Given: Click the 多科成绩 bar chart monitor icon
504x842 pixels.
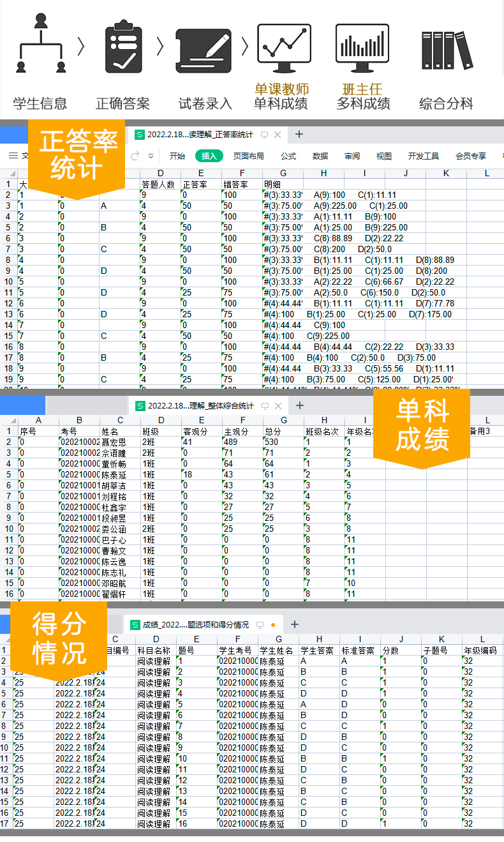Looking at the screenshot, I should coord(362,47).
